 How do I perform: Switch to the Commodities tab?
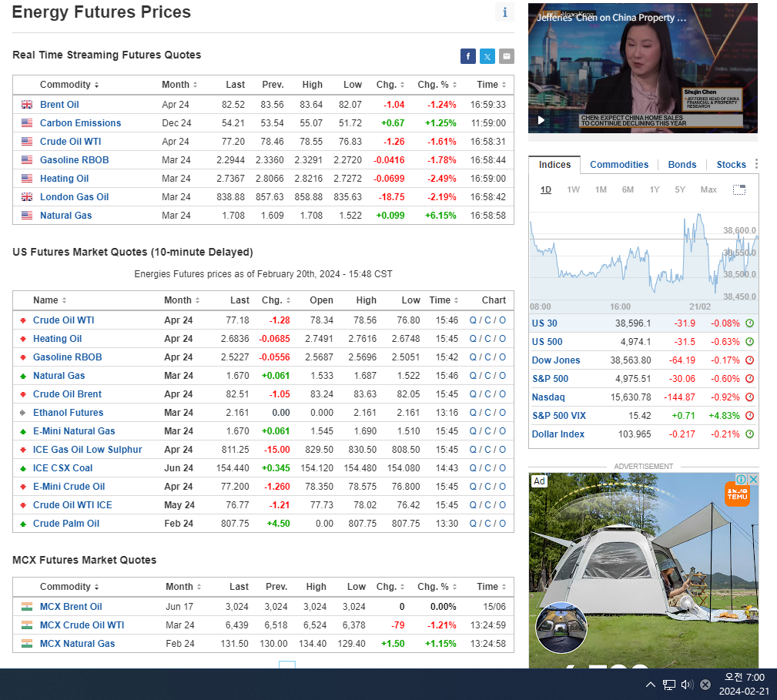[x=619, y=165]
